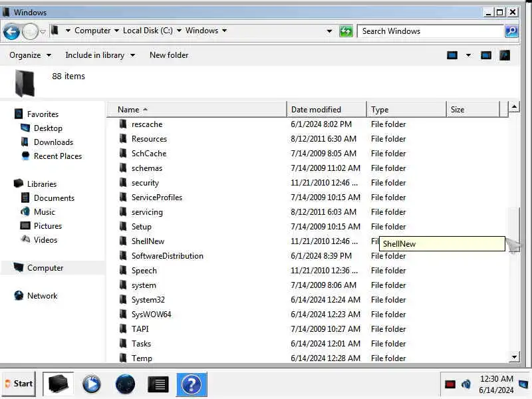The width and height of the screenshot is (532, 399).
Task: Click the help icon in the toolbar
Action: point(505,55)
